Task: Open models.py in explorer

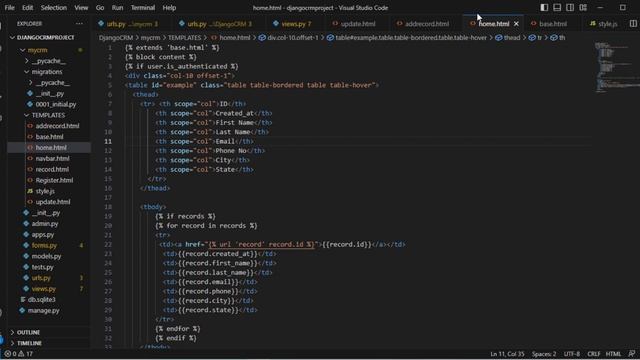Action: click(46, 256)
